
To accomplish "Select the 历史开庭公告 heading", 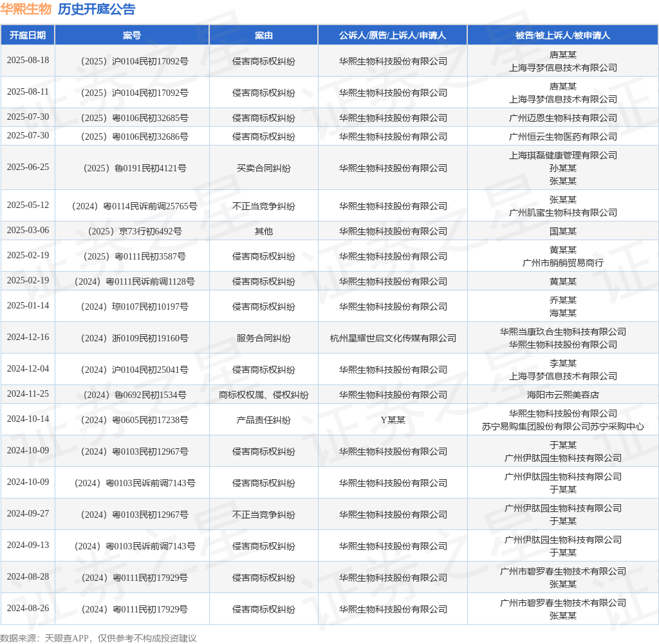I will coord(97,9).
